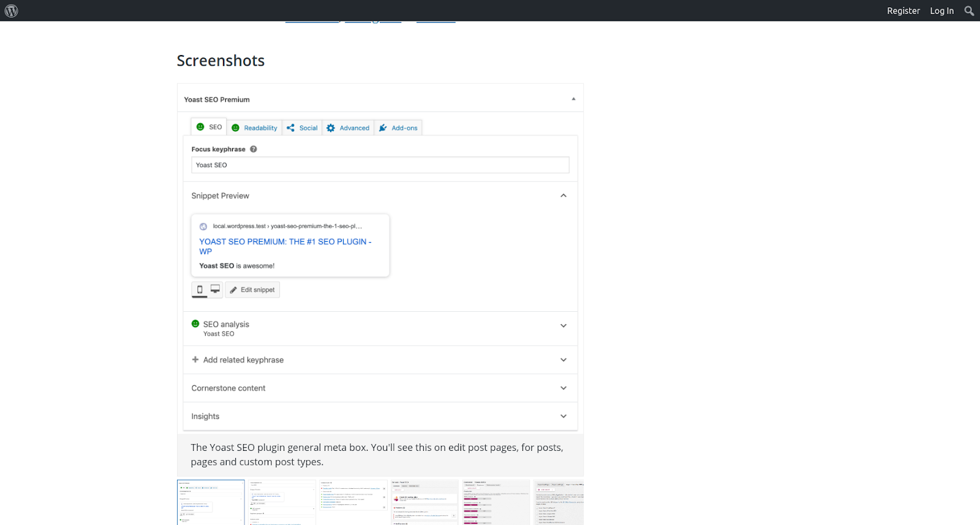The width and height of the screenshot is (980, 525).
Task: Select the Advanced tab with gear icon
Action: click(x=349, y=128)
